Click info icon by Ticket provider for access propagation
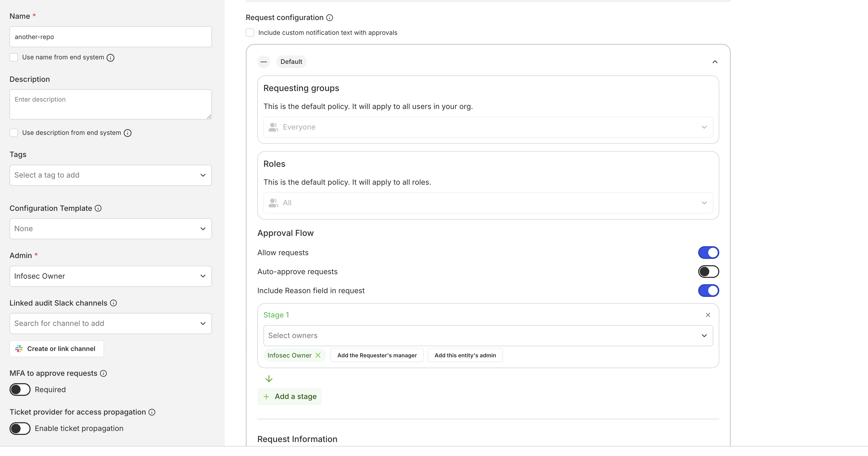 pos(152,412)
